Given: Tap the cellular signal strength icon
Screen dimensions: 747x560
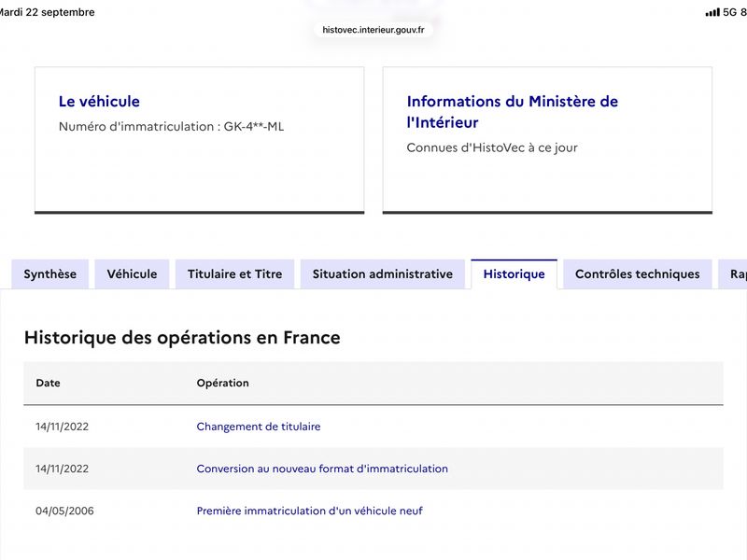Looking at the screenshot, I should [x=712, y=12].
